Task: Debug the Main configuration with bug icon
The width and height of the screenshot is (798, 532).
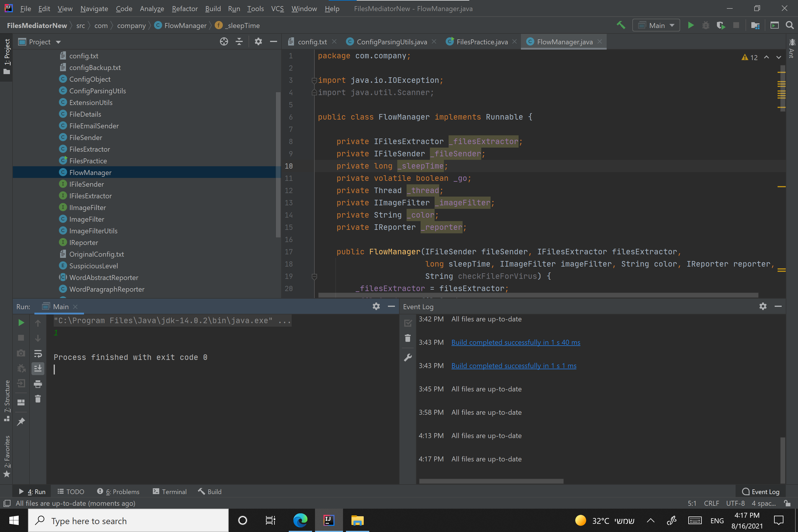Action: coord(706,25)
